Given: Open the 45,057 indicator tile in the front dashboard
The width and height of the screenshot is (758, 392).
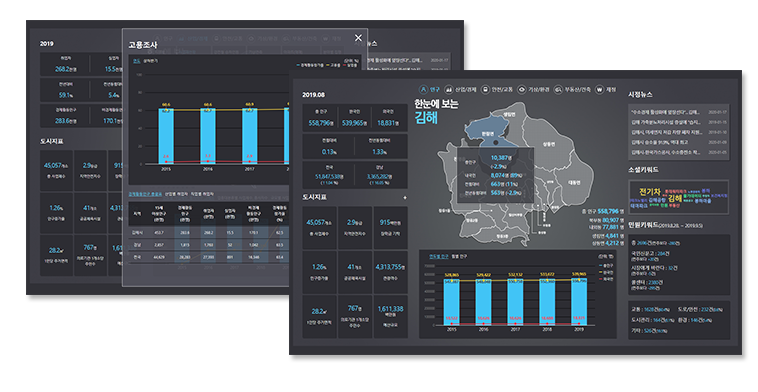Looking at the screenshot, I should click(320, 228).
